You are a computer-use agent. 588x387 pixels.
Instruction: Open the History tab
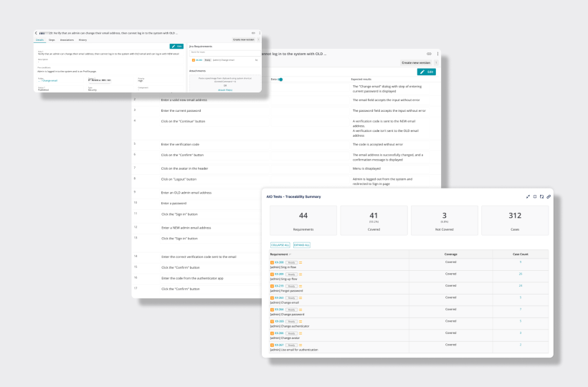[x=82, y=40]
